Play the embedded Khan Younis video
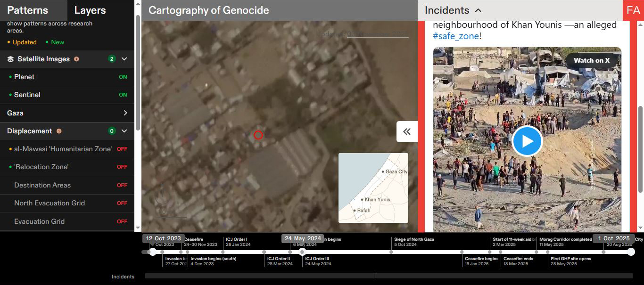This screenshot has height=285, width=644. coord(527,141)
